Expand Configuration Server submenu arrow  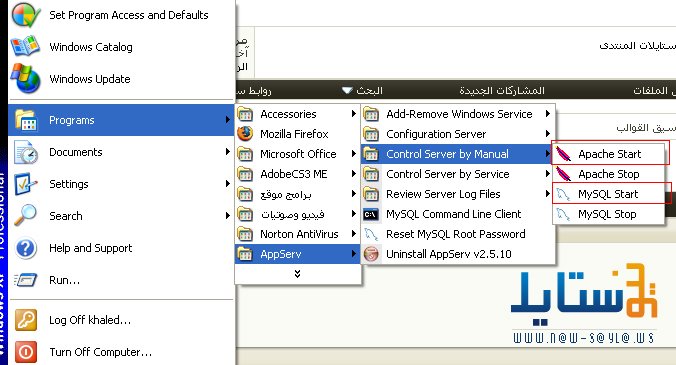[x=548, y=134]
